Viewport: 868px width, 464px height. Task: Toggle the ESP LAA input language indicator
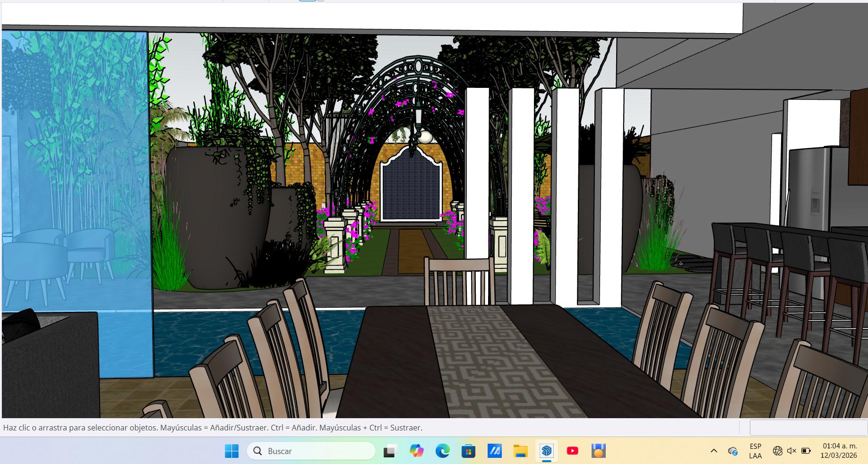(755, 451)
